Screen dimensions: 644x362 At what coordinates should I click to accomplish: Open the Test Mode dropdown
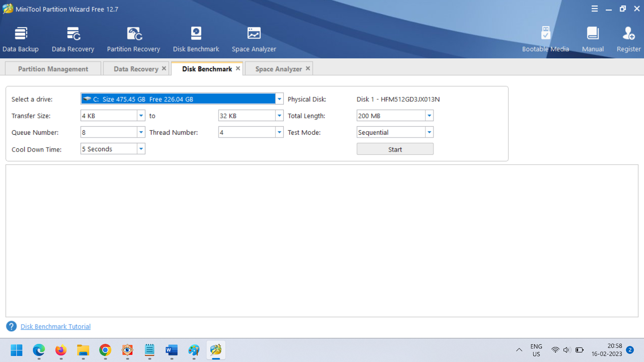(x=429, y=132)
